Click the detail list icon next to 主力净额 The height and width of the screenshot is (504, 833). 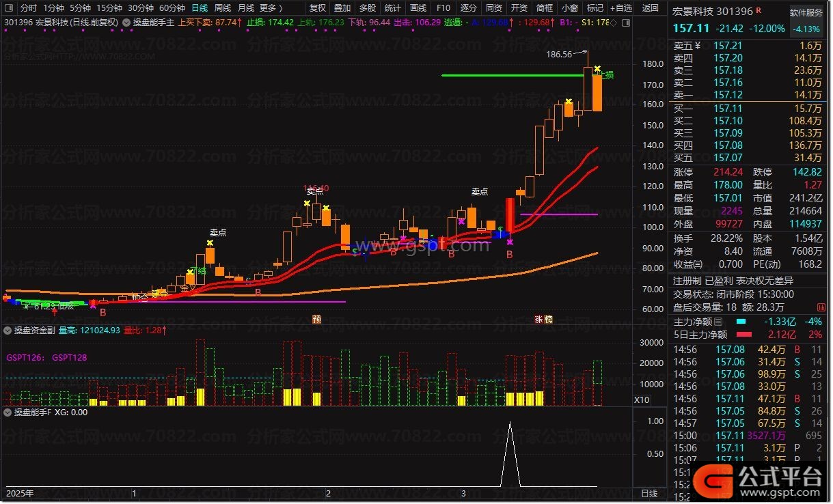718,321
